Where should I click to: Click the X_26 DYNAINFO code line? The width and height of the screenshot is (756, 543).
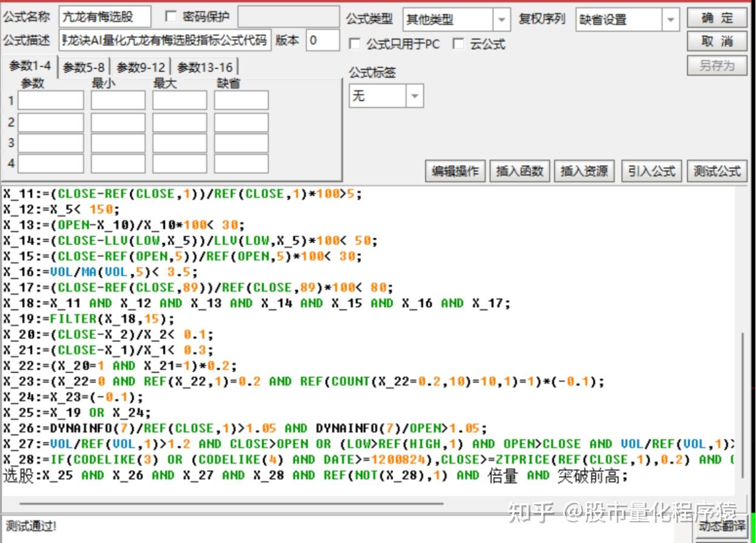245,428
